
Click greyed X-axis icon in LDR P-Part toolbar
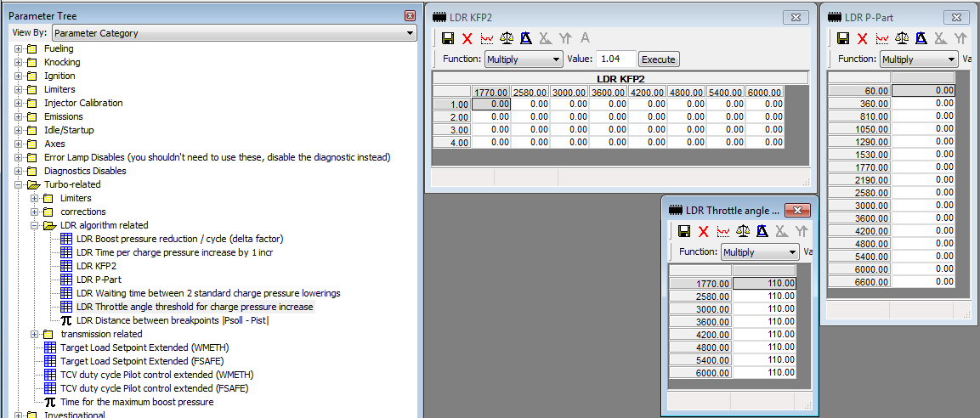(x=941, y=39)
